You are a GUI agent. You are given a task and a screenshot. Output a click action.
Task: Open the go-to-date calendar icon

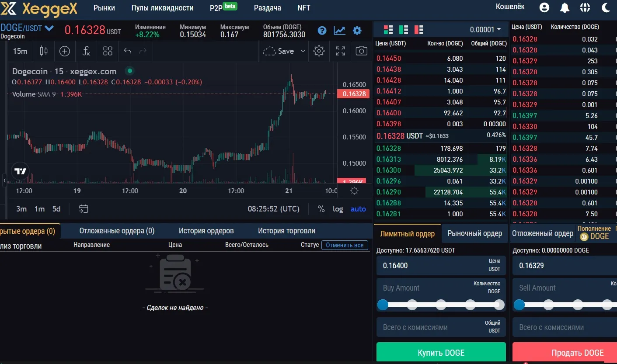(x=84, y=209)
